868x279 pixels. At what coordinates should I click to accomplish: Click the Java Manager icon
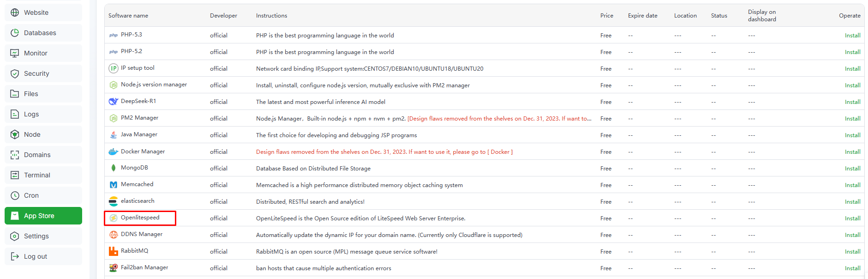point(113,135)
